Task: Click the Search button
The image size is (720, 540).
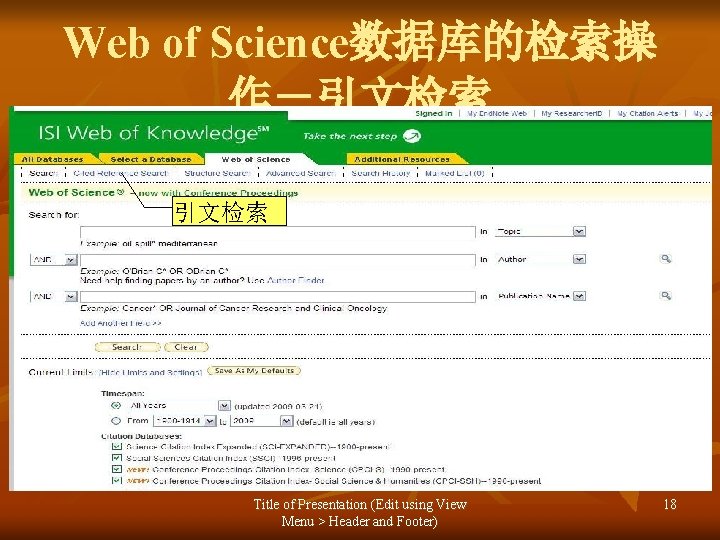Action: click(127, 347)
